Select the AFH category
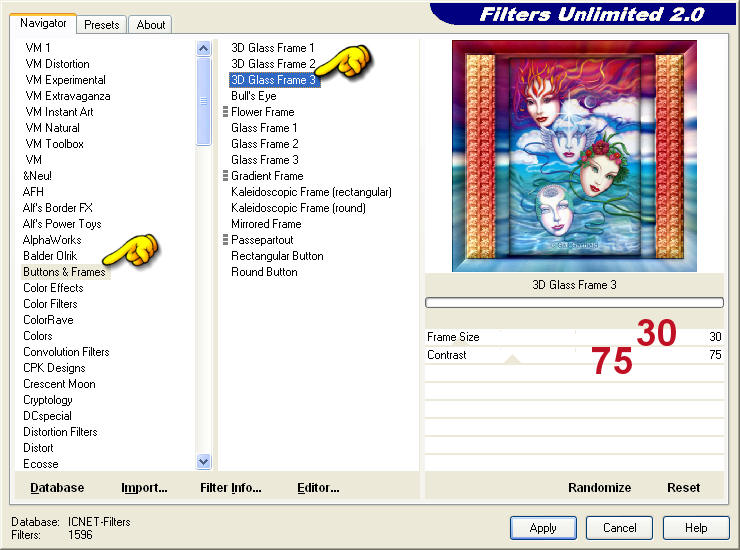The image size is (740, 550). coord(33,192)
